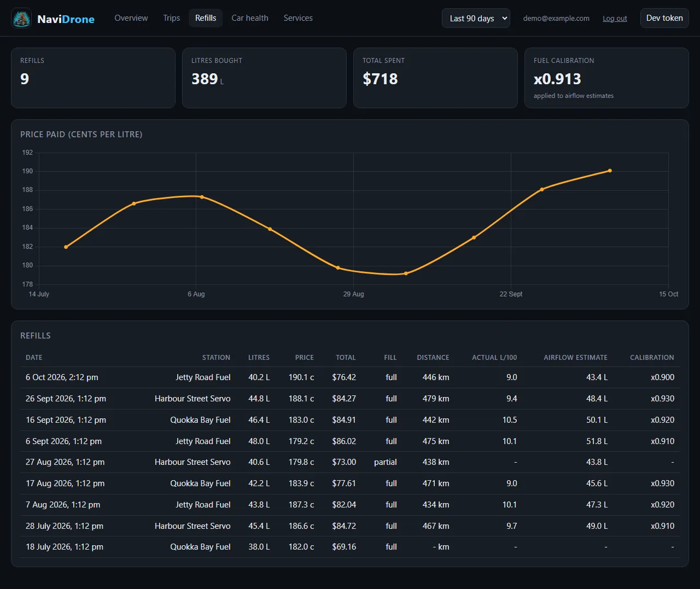
Task: Click the ACTUAL L/100 column header
Action: (494, 358)
